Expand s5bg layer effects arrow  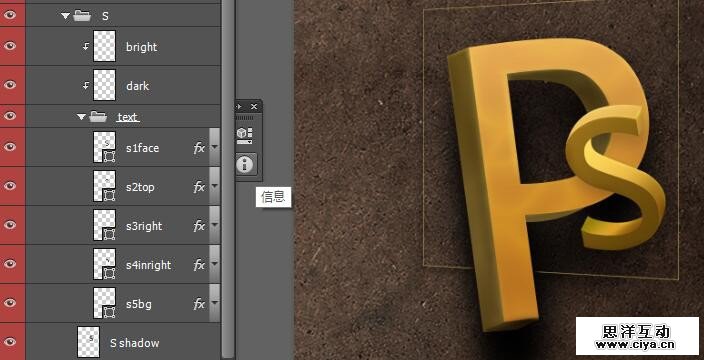pyautogui.click(x=215, y=303)
